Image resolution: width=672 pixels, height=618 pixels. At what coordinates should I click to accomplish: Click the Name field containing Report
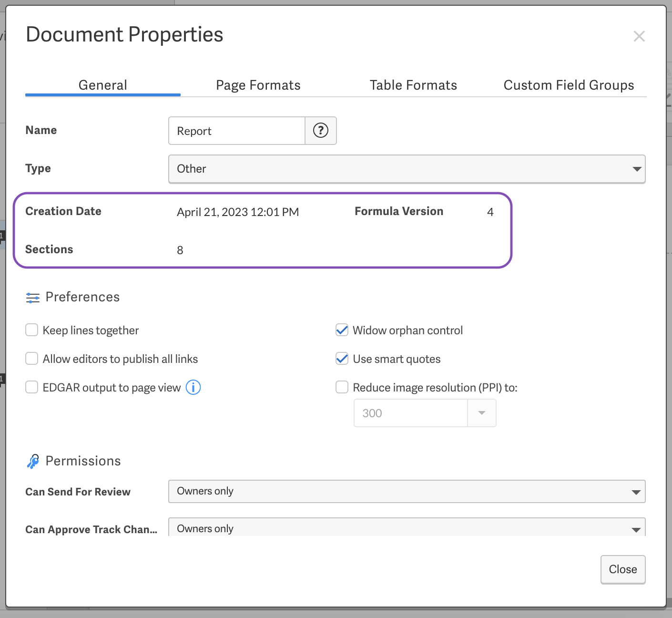tap(237, 131)
